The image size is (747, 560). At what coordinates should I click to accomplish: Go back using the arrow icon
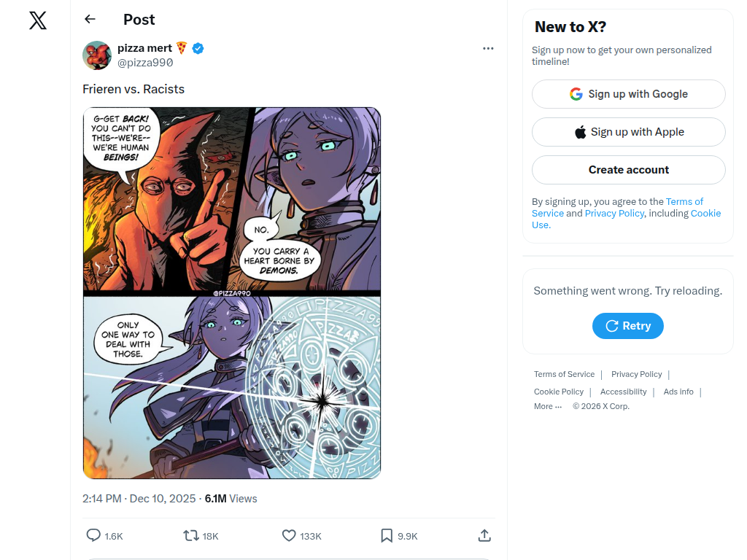click(x=90, y=20)
